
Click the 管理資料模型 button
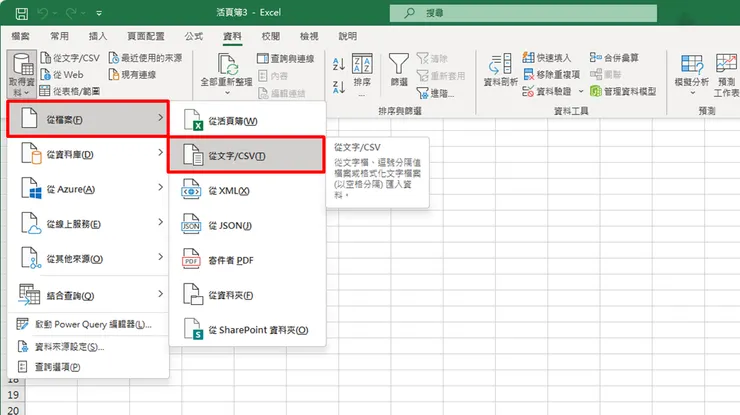623,91
